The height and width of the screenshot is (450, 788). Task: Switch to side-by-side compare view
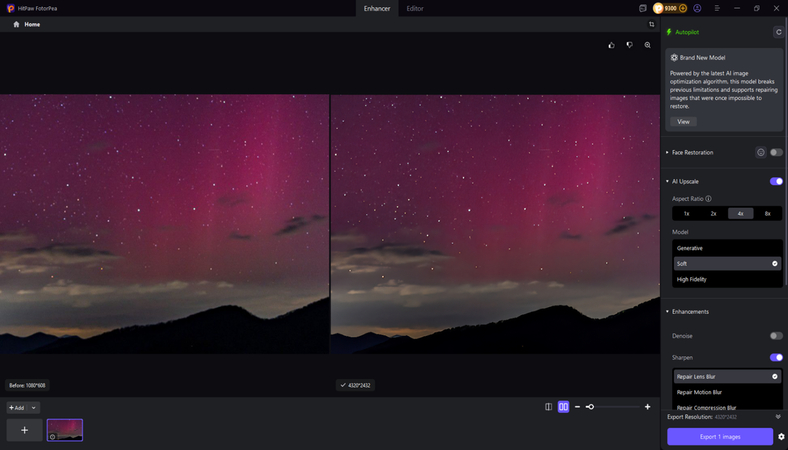click(563, 407)
